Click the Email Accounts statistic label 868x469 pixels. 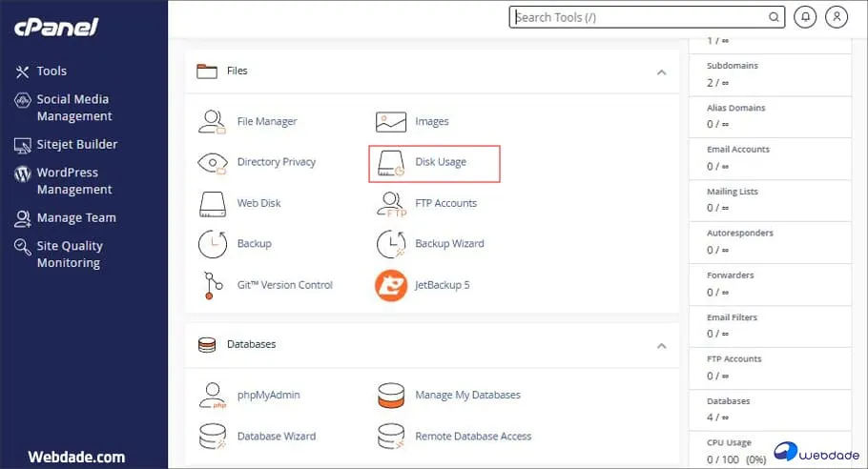point(738,150)
